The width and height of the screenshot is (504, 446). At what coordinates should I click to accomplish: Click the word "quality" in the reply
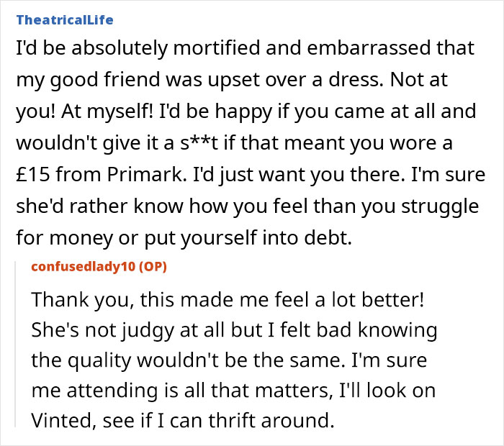[99, 361]
